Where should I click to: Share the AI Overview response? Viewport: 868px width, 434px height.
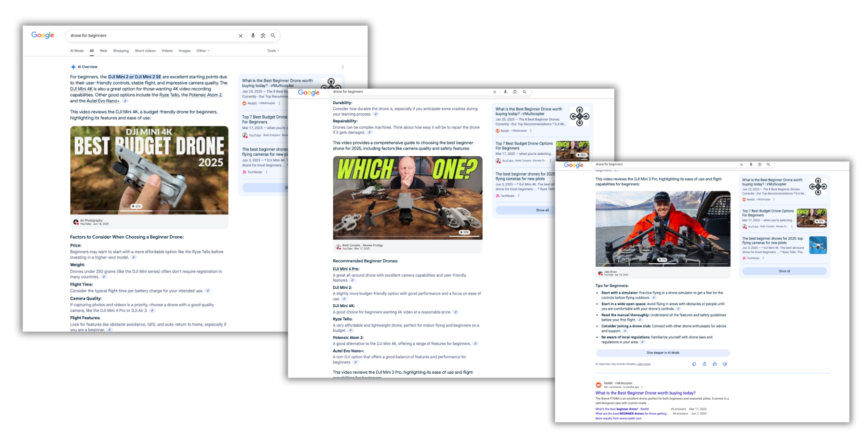coord(704,364)
